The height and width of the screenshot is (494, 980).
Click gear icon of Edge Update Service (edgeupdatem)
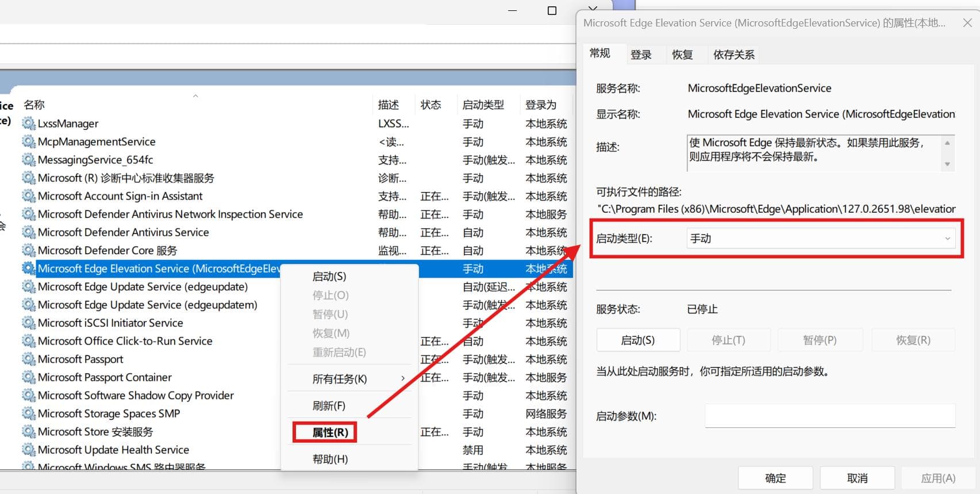29,304
